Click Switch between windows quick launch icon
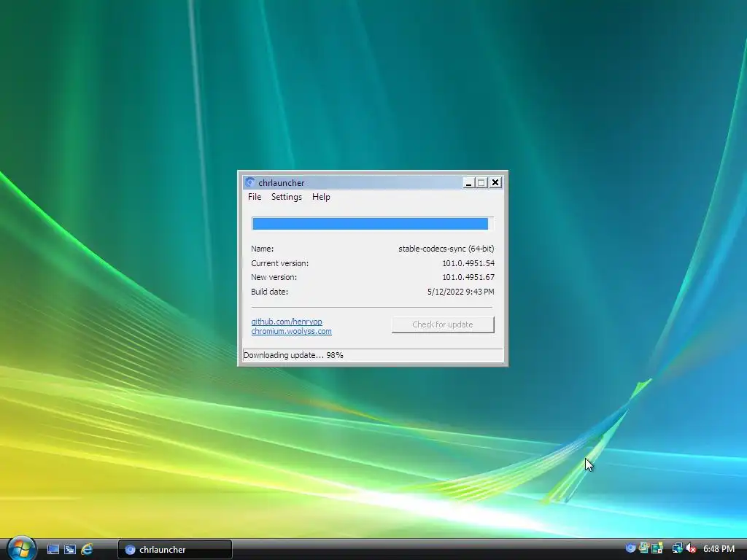Screen dimensions: 747x560 tap(70, 549)
